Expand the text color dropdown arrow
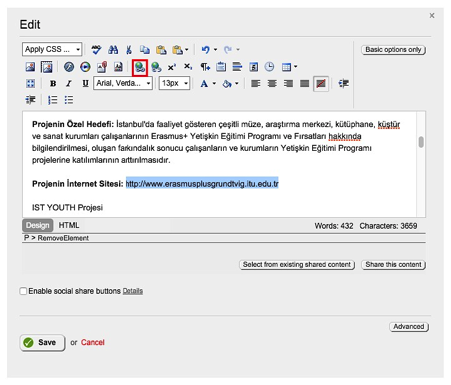Image resolution: width=451 pixels, height=385 pixels. click(214, 83)
